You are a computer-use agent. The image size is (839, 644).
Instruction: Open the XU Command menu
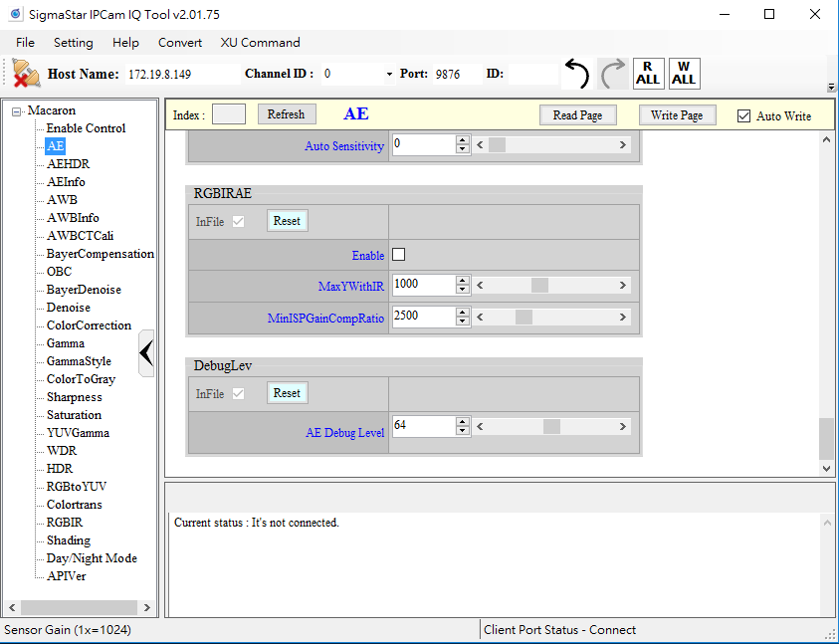click(x=260, y=43)
